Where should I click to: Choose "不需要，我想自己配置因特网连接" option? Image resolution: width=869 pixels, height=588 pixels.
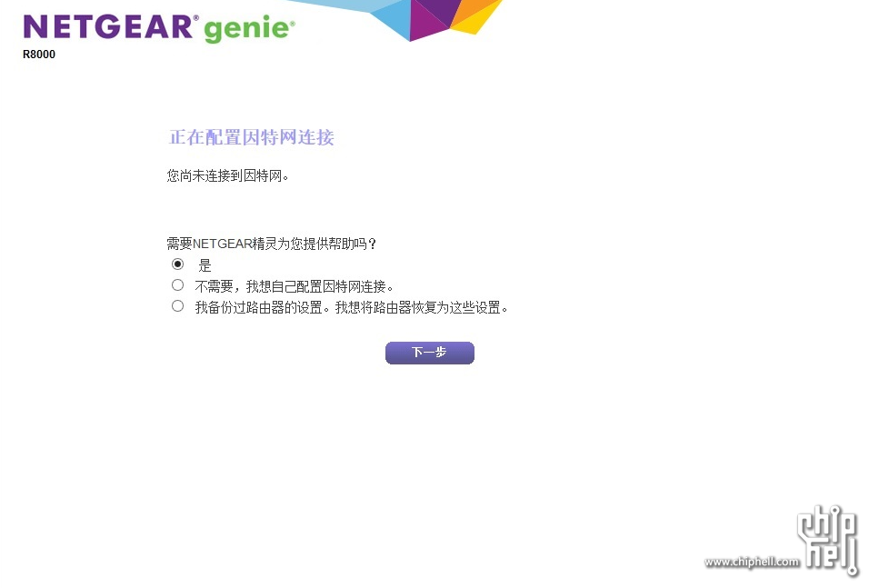[177, 285]
